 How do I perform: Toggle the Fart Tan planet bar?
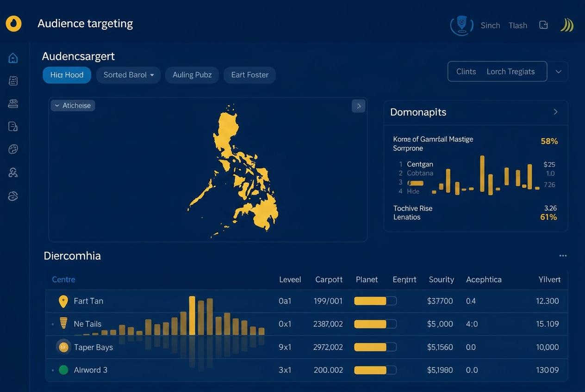coord(375,301)
